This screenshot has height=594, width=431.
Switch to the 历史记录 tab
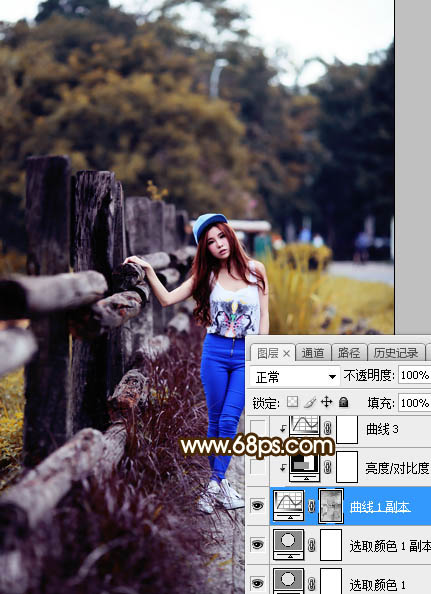396,353
